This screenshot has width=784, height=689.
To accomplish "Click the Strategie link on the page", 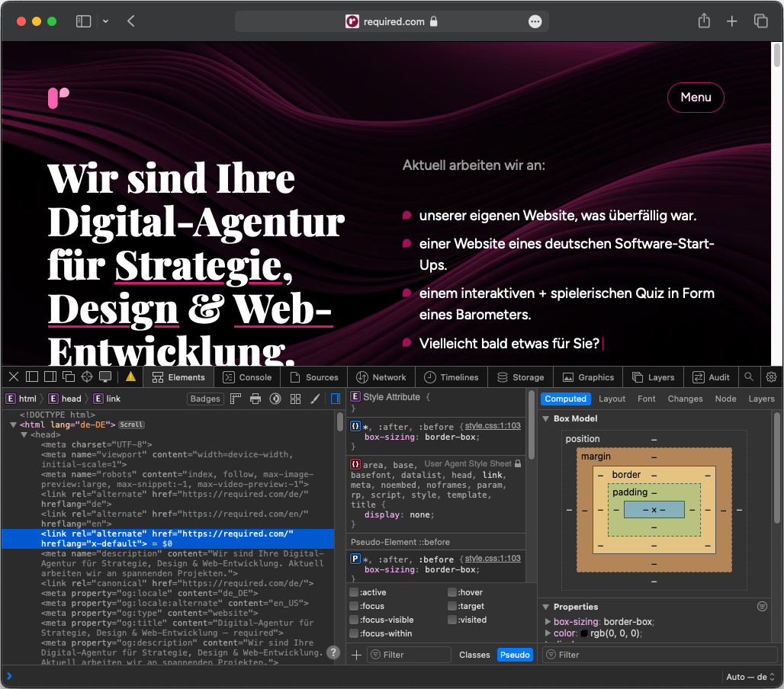I will click(198, 267).
